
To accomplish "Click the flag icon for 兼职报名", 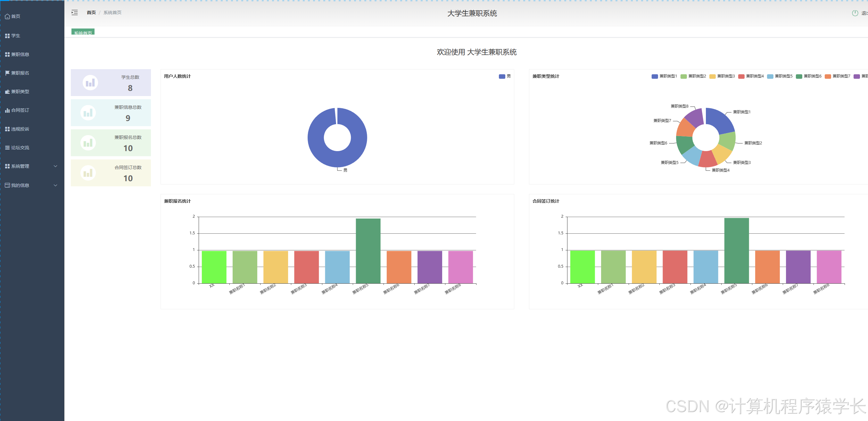I will [x=7, y=73].
